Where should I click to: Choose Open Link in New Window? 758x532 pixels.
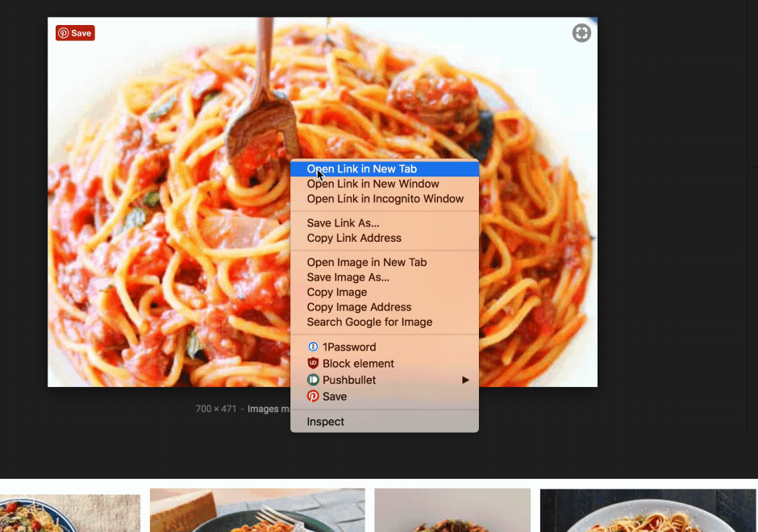tap(385, 184)
